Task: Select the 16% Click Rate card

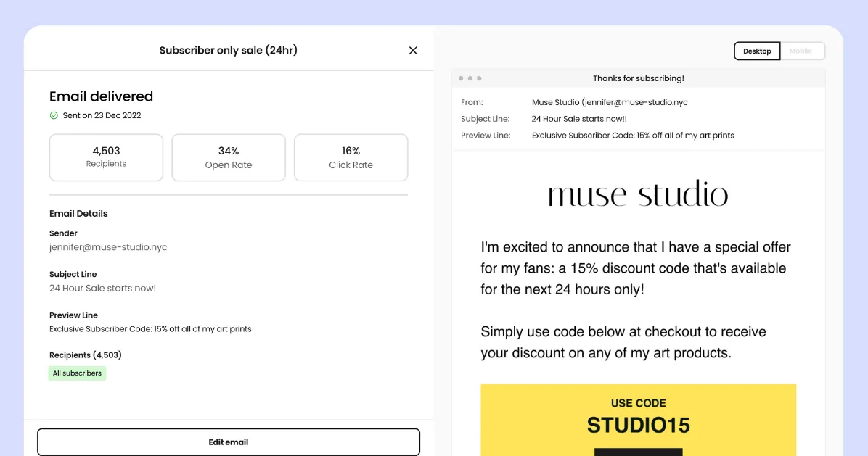Action: (351, 157)
